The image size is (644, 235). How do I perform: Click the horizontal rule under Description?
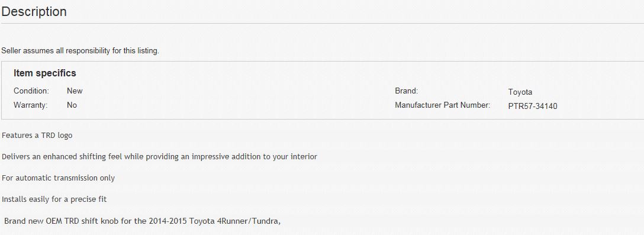(x=323, y=24)
